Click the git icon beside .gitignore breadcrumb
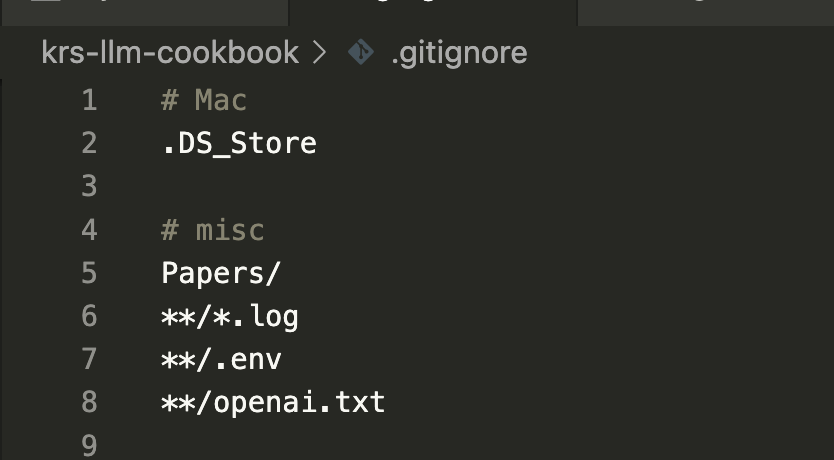Image resolution: width=834 pixels, height=460 pixels. (x=360, y=52)
